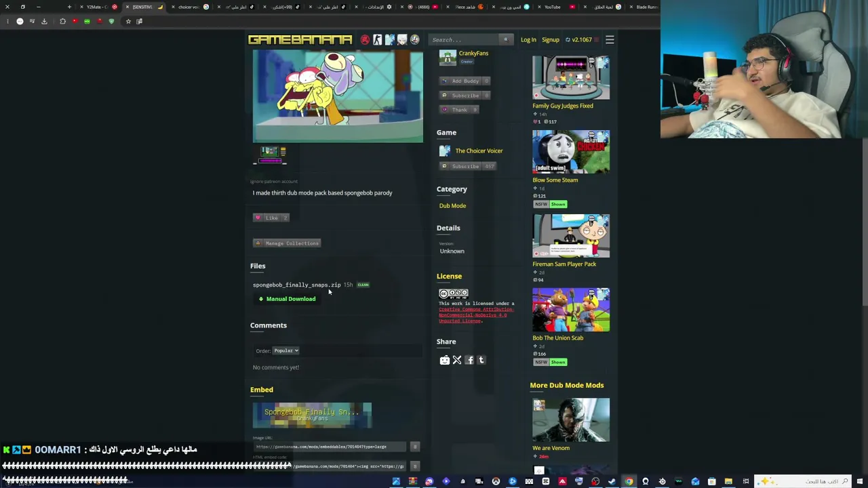Click the browser bookmark star icon
The height and width of the screenshot is (488, 868).
128,22
